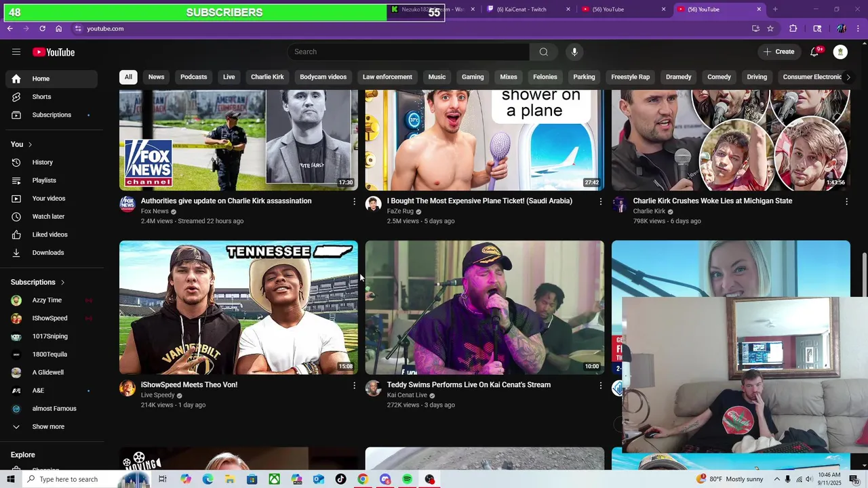This screenshot has width=868, height=488.
Task: Select the All filter chip
Action: tap(128, 77)
